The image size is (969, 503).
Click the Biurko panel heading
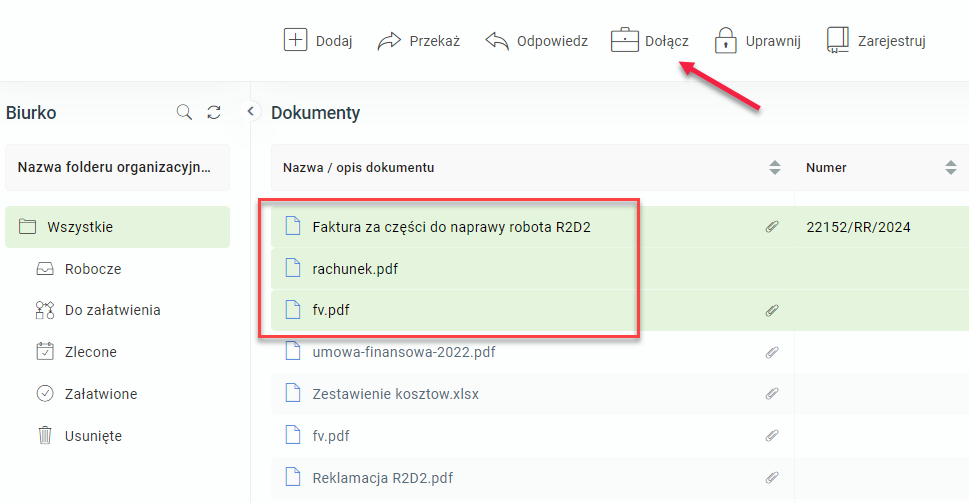(31, 112)
